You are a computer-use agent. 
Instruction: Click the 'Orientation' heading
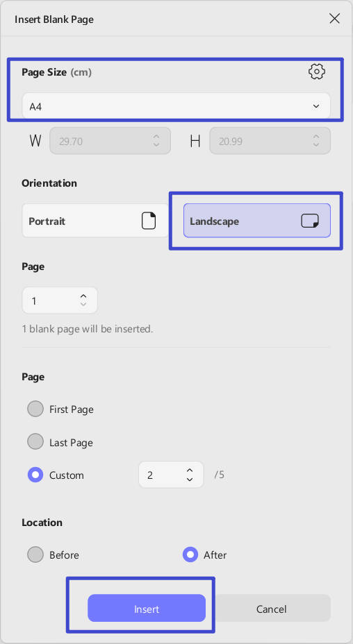tap(49, 183)
